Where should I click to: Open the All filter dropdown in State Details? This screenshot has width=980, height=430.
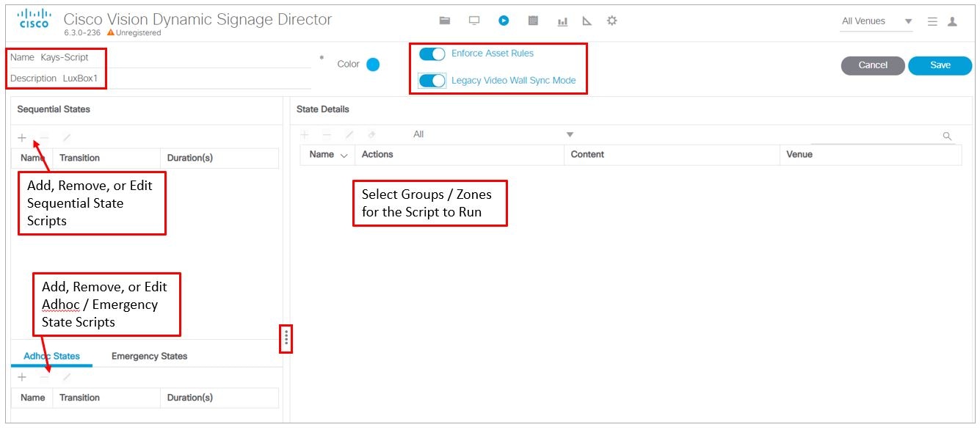493,134
